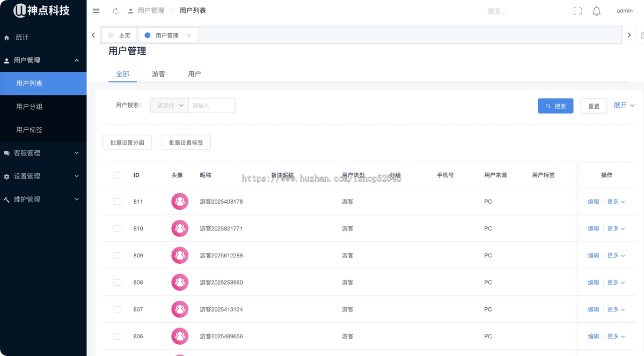Open the 请选择 search field dropdown
This screenshot has width=644, height=356.
170,106
